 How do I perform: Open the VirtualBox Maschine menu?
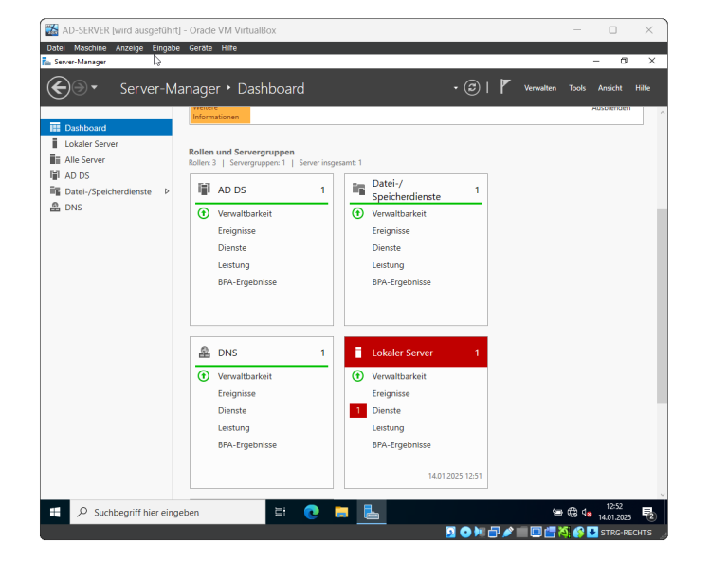coord(90,48)
